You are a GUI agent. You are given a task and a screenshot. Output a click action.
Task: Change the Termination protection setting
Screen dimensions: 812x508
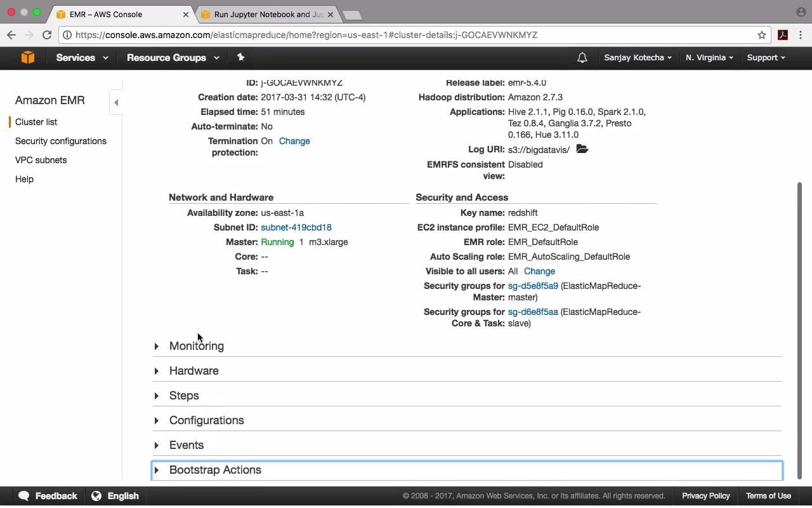pyautogui.click(x=294, y=141)
